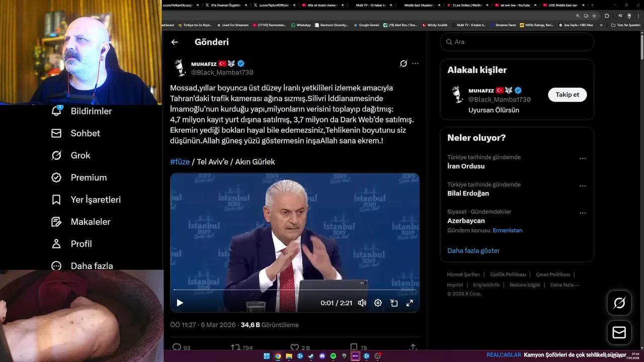
Task: Click the share icon under the post
Action: click(x=413, y=347)
